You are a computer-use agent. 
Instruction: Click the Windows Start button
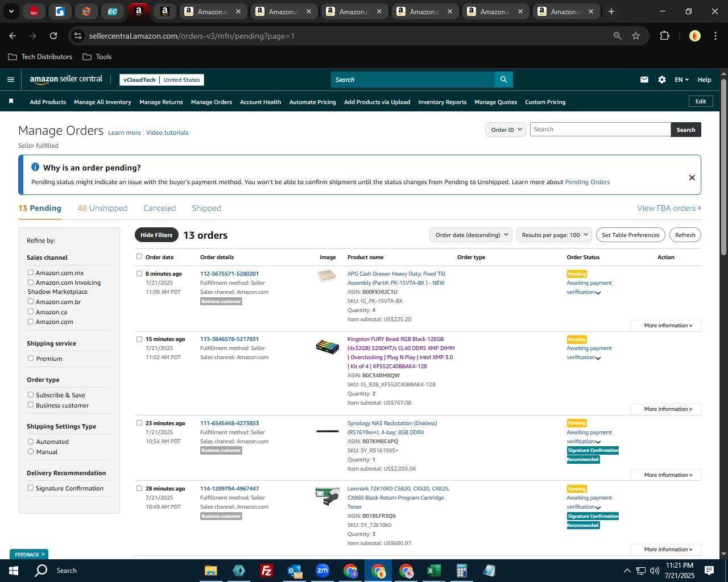(14, 571)
